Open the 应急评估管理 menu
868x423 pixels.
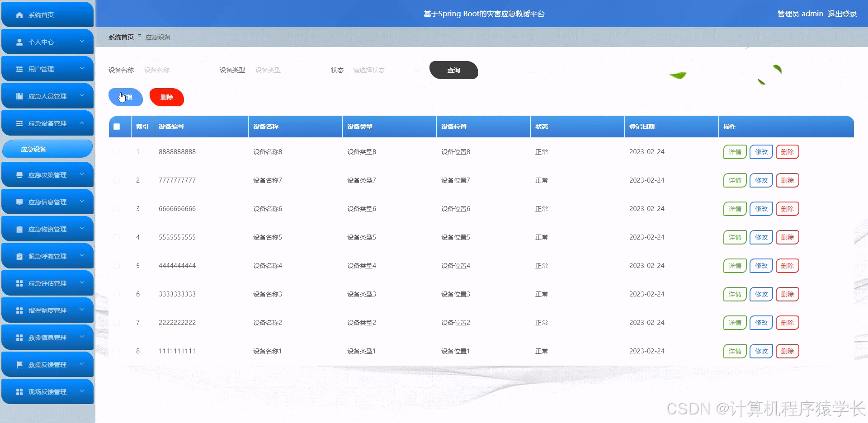point(47,283)
